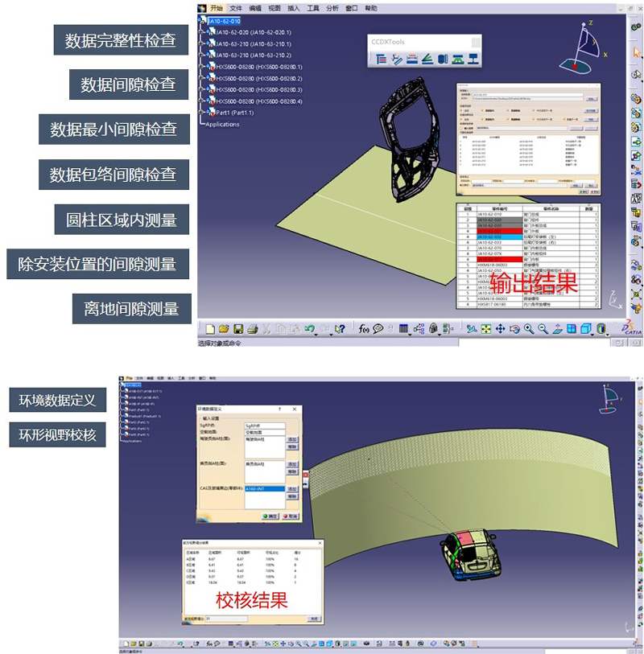Viewport: 644px width, 654px height.
Task: Select the Fit All In view icon
Action: [x=486, y=329]
